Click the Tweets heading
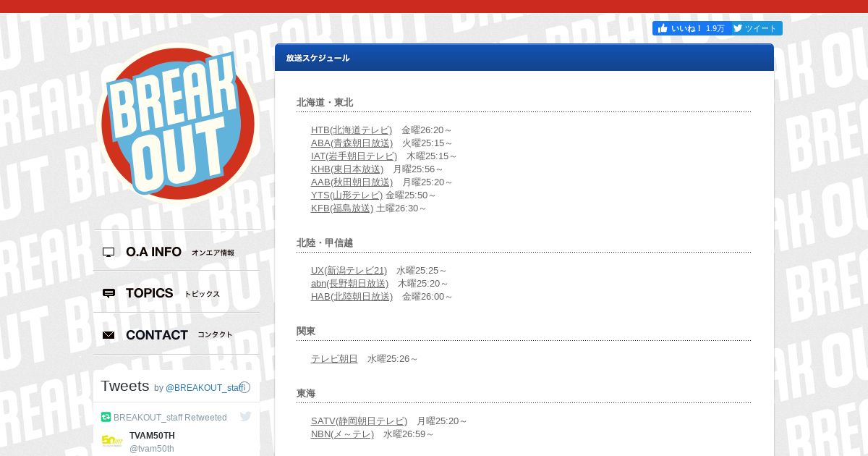Image resolution: width=868 pixels, height=456 pixels. click(x=124, y=386)
